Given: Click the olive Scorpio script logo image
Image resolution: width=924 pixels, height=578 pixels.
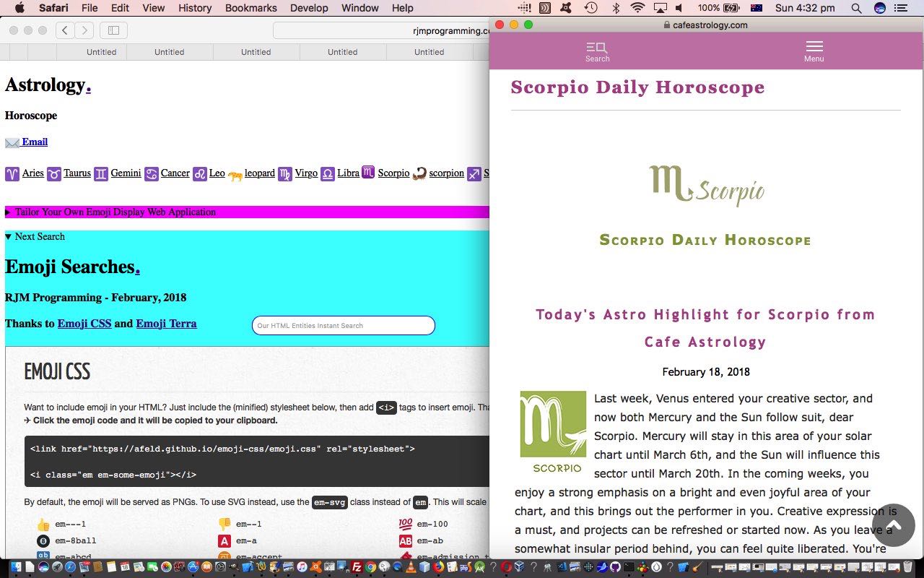Looking at the screenshot, I should pyautogui.click(x=706, y=185).
